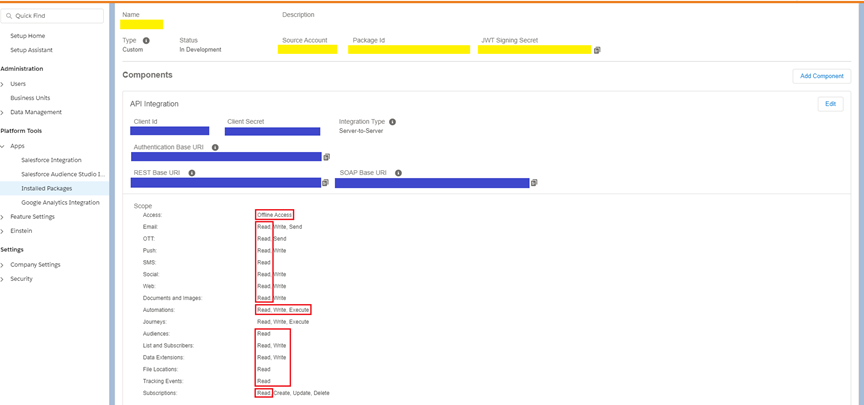Select Installed Packages in the sidebar
Screen dimensions: 864x405
click(47, 188)
